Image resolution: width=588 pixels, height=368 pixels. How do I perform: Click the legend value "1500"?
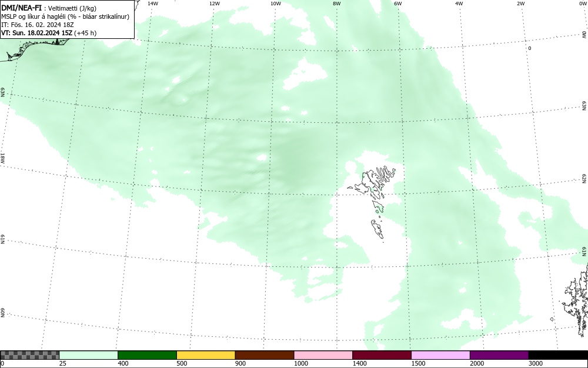pyautogui.click(x=418, y=363)
